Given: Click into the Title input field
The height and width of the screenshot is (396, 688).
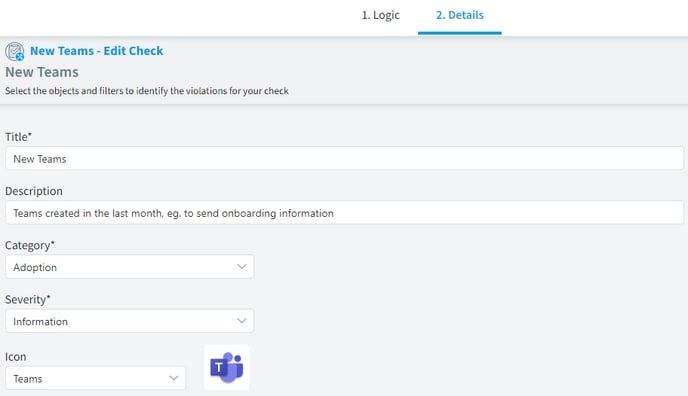Looking at the screenshot, I should pyautogui.click(x=344, y=158).
